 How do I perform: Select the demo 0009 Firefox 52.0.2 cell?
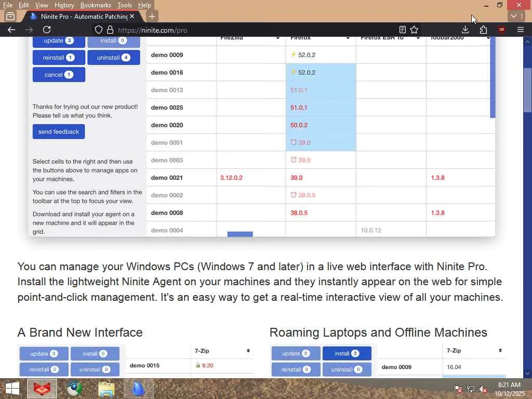(x=321, y=55)
